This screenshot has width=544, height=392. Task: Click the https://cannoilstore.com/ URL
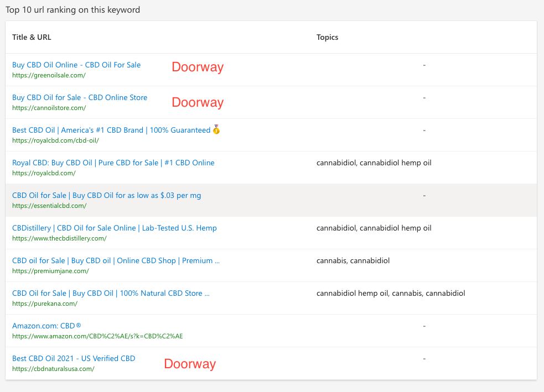tap(49, 108)
